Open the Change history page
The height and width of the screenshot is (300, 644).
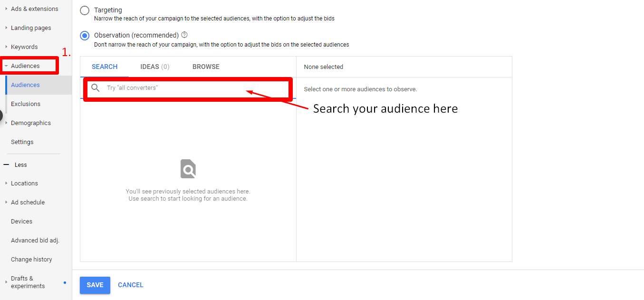[x=31, y=259]
